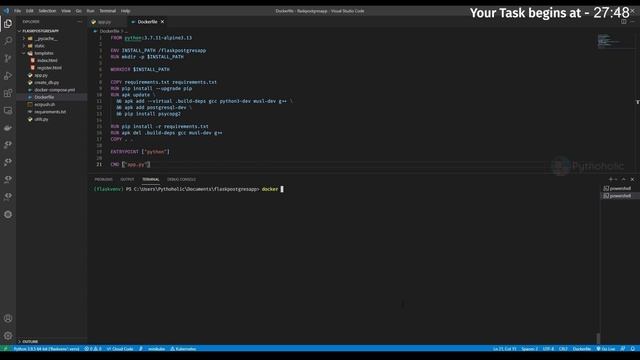Open the Remote Explorer view
Screen dimensions: 640x360
(8, 111)
